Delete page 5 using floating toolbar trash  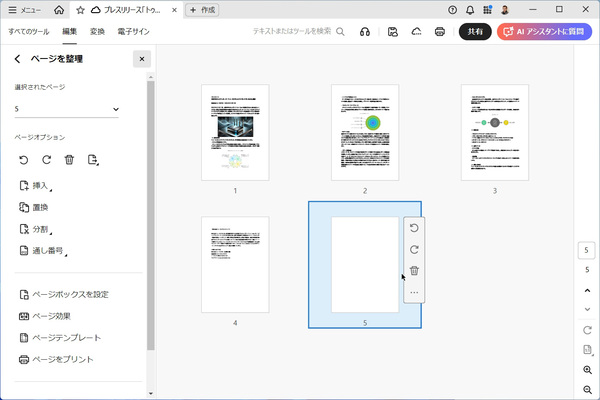pyautogui.click(x=414, y=271)
